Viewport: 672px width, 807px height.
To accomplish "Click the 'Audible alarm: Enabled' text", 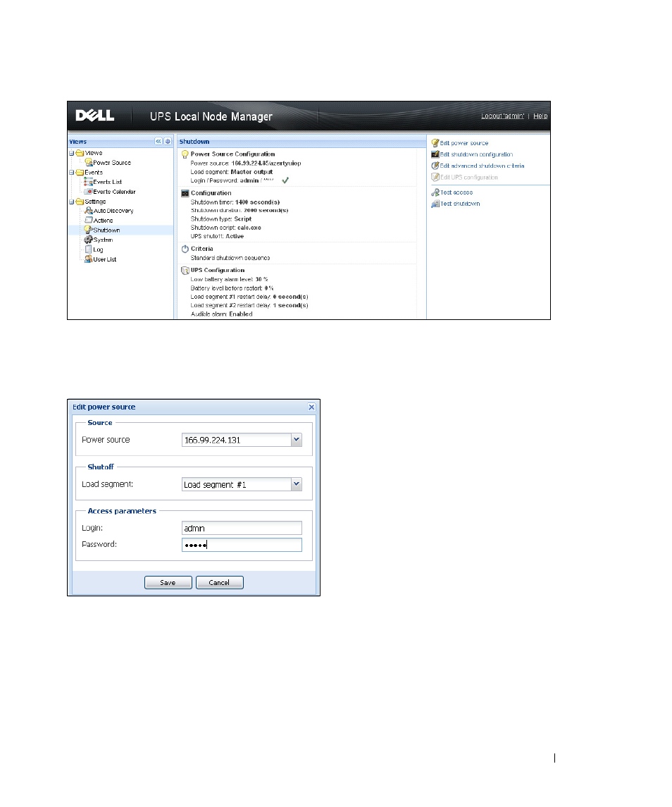I will (222, 314).
